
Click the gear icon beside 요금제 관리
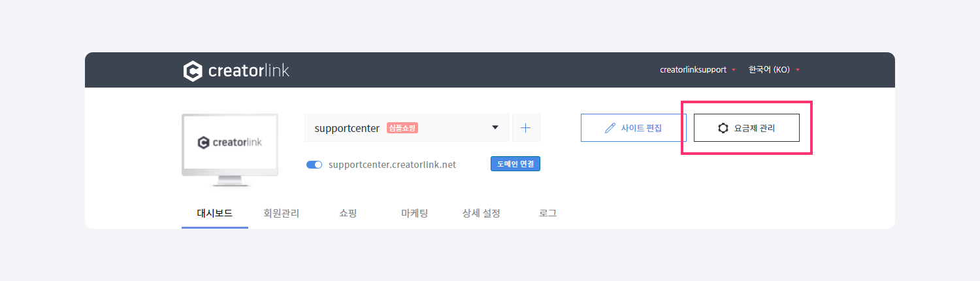(723, 128)
